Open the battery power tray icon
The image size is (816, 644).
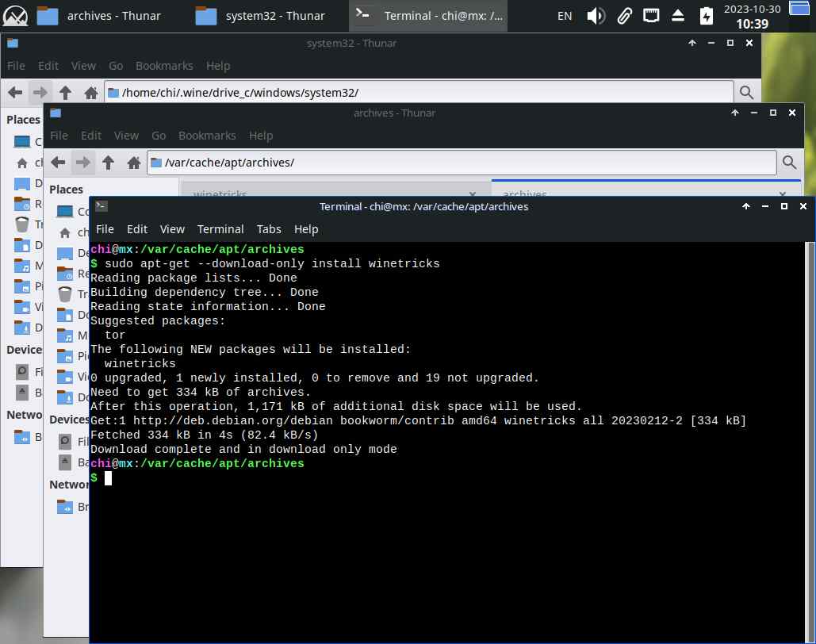click(x=707, y=16)
